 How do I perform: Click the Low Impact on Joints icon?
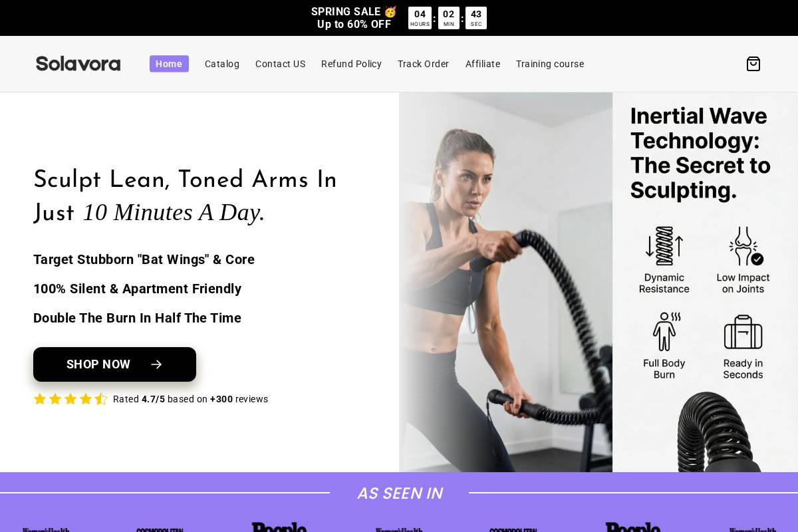[745, 246]
